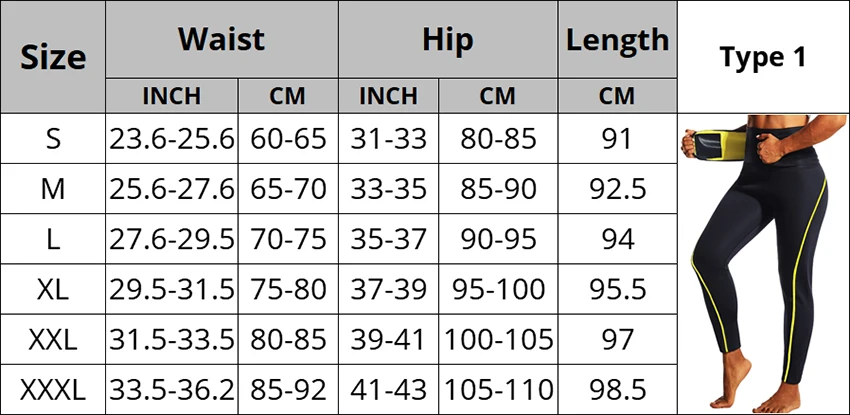This screenshot has height=415, width=850.
Task: Select the XXL size row label
Action: pyautogui.click(x=53, y=340)
